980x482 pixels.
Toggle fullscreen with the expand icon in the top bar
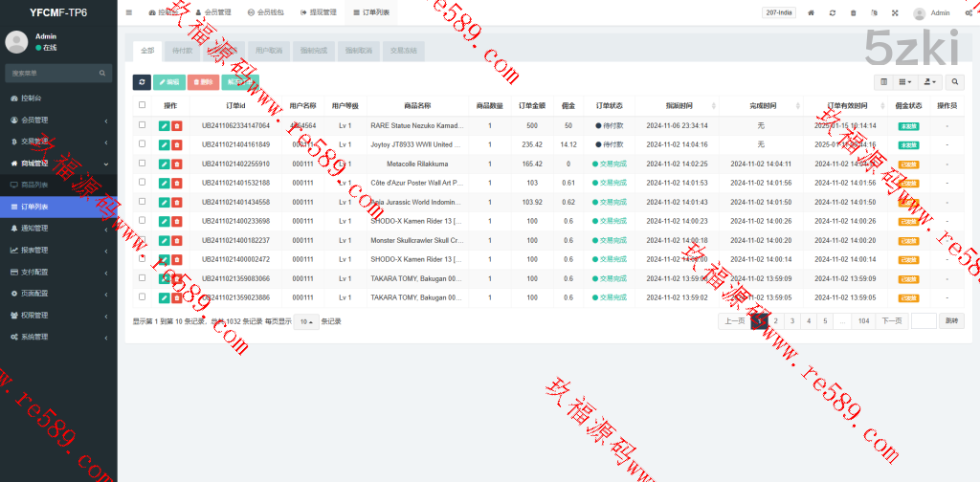coord(895,13)
